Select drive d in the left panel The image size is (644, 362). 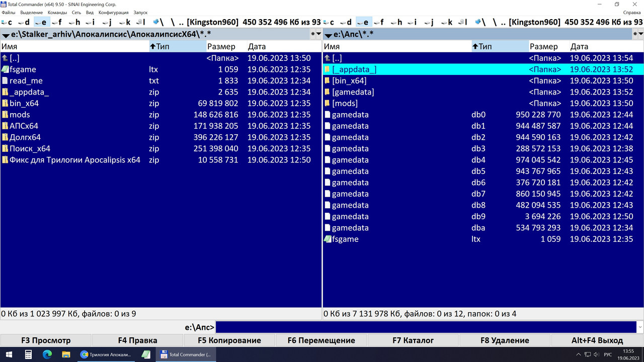pyautogui.click(x=24, y=22)
